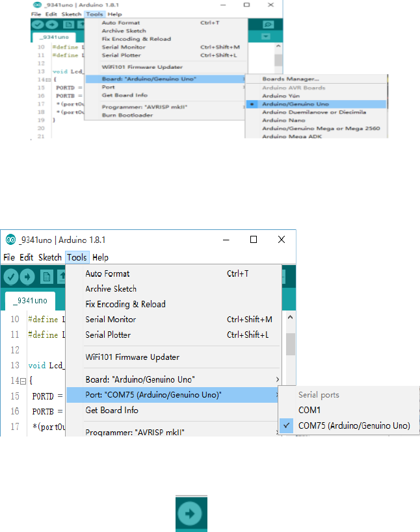Switch to the _9341uno tab in the Port-submenu window

pyautogui.click(x=30, y=301)
